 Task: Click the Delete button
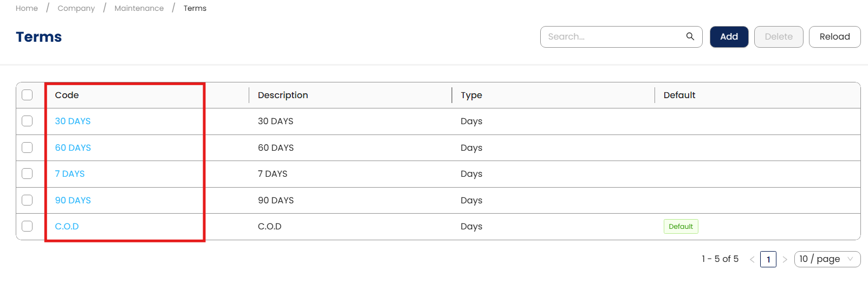point(778,37)
